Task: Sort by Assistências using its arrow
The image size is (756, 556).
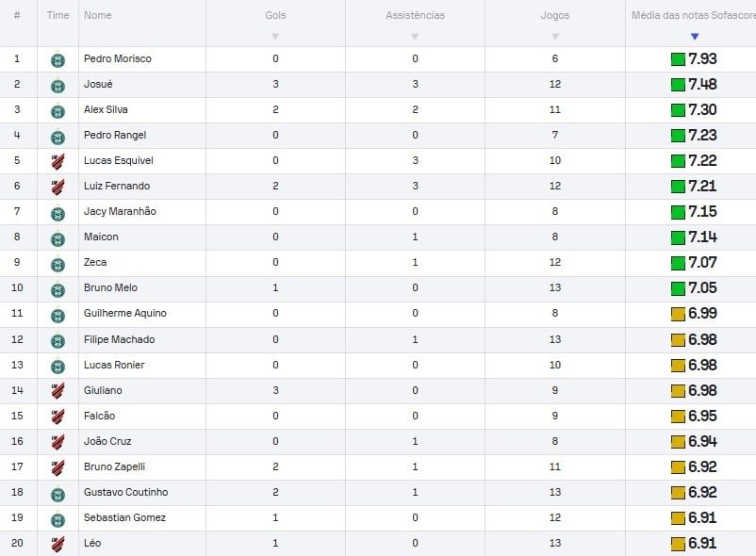Action: pyautogui.click(x=415, y=37)
